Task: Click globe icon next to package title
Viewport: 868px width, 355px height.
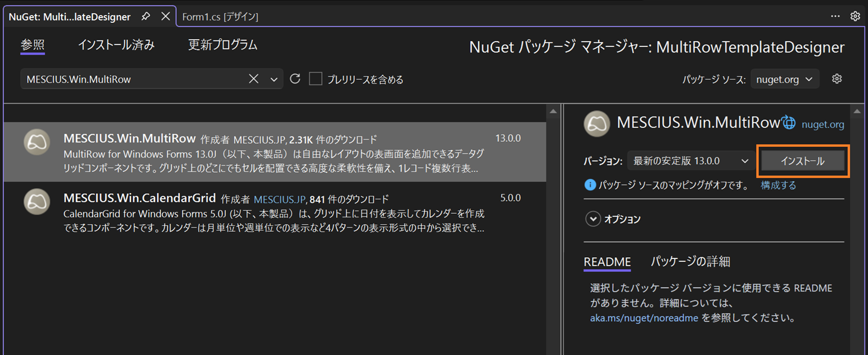Action: pos(788,123)
